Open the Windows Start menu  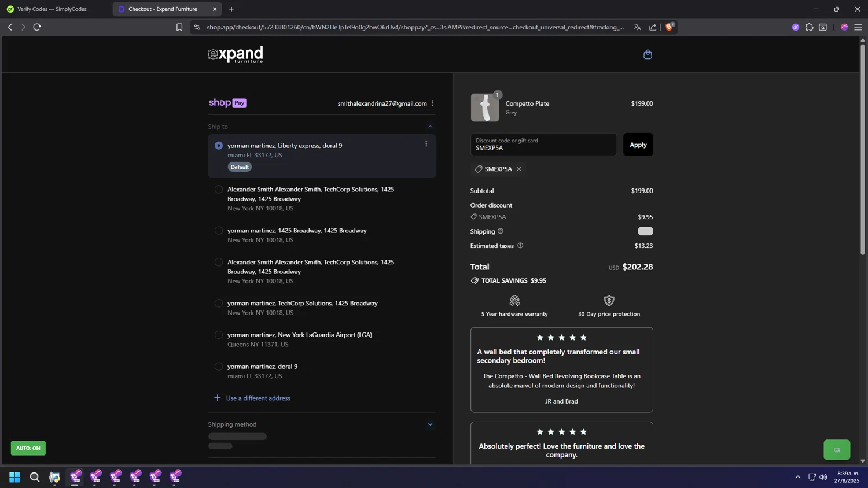coord(15,477)
